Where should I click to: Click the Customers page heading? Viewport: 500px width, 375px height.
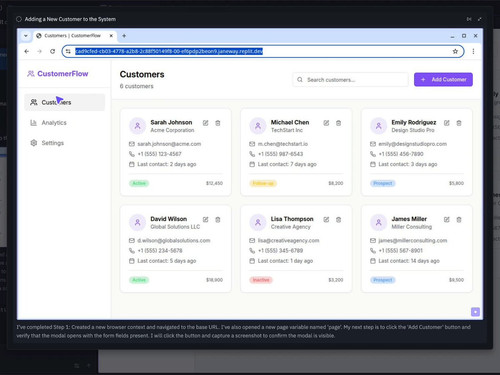click(x=142, y=74)
